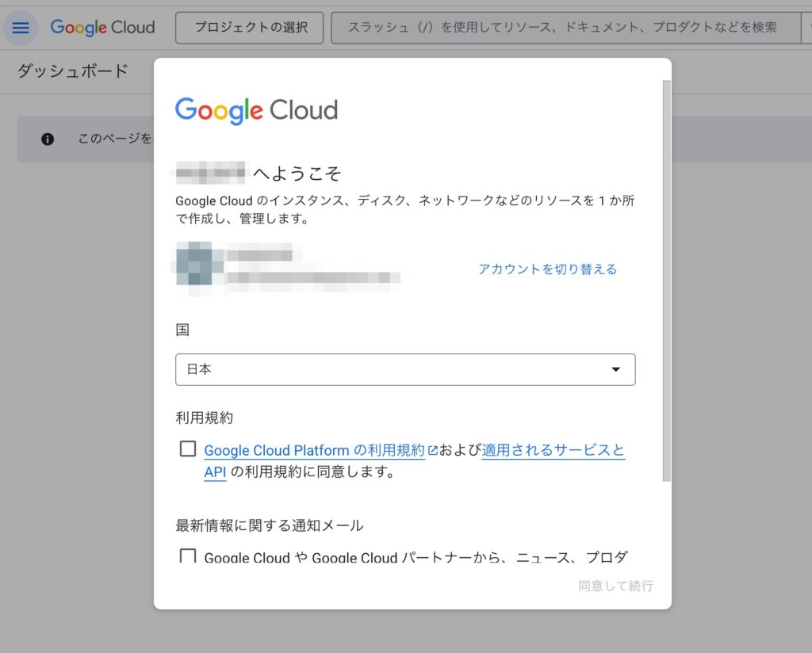This screenshot has width=812, height=653.
Task: Open Google Cloud Platform の利用規約 link
Action: 314,451
